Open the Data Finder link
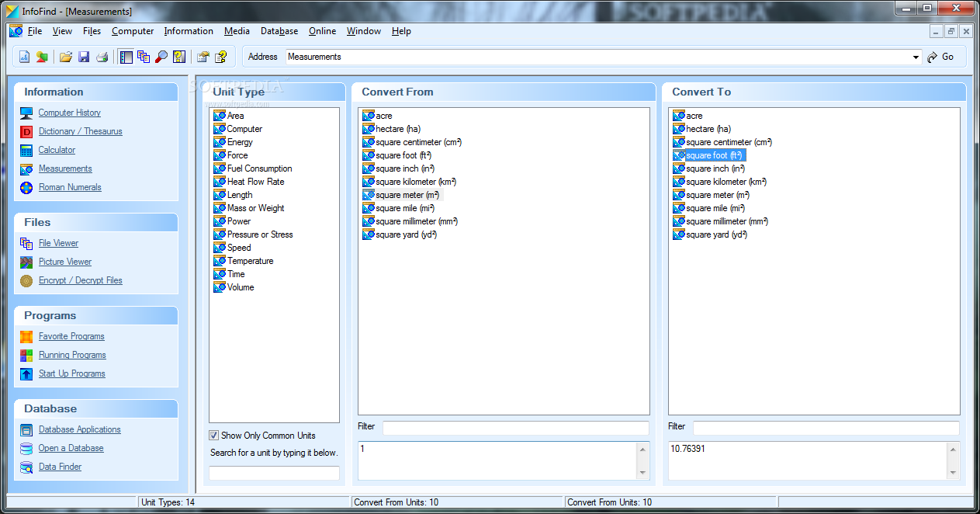The image size is (980, 514). click(x=60, y=467)
